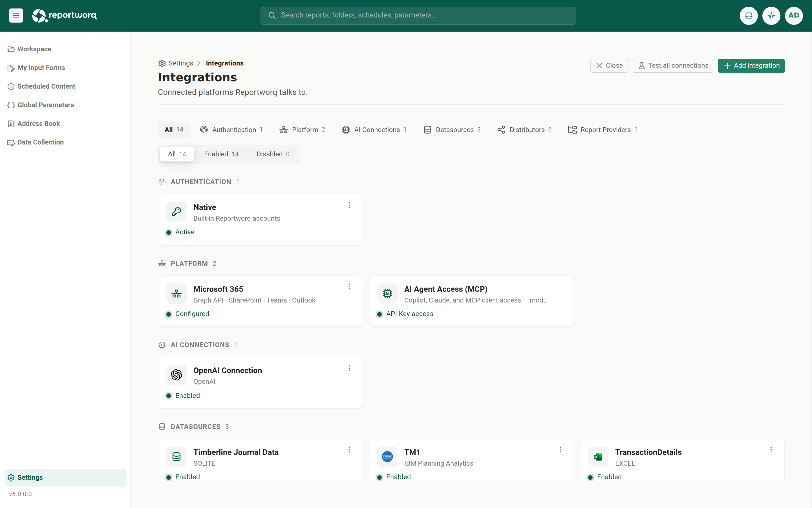This screenshot has width=812, height=508.
Task: Open Native card options menu
Action: [x=349, y=205]
